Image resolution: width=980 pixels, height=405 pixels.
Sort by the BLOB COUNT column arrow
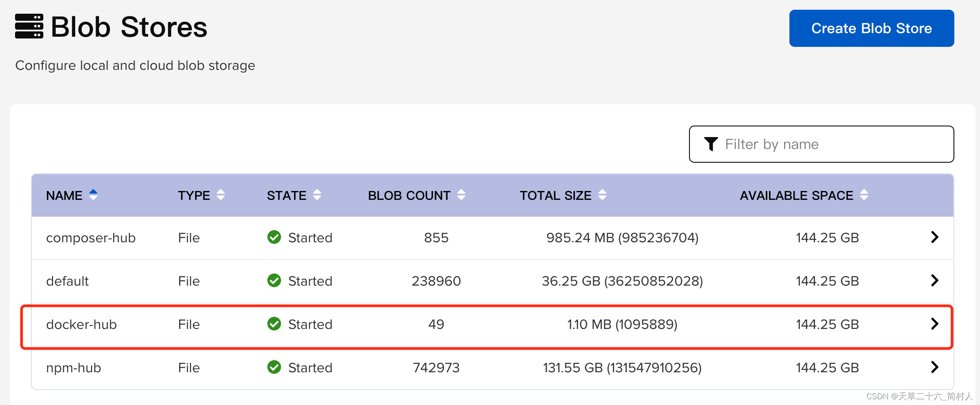pyautogui.click(x=461, y=195)
